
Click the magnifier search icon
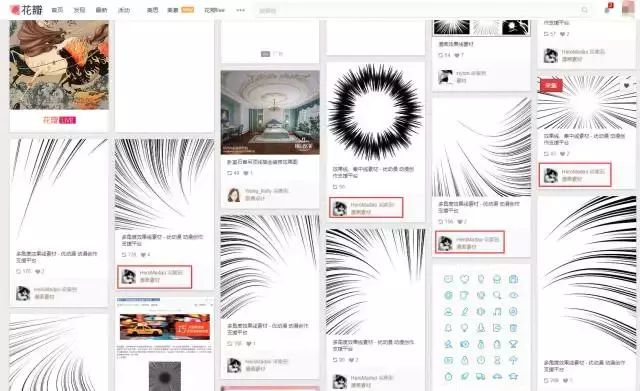[x=585, y=10]
